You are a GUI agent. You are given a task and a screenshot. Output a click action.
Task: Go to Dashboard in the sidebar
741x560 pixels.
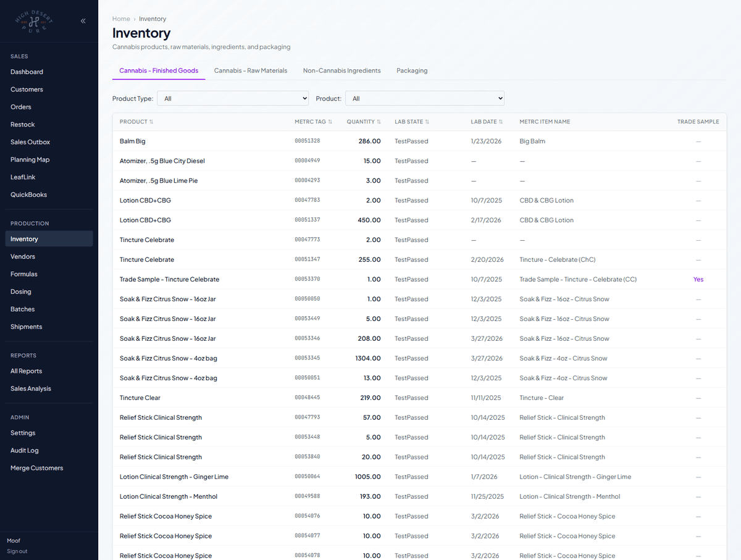[x=27, y=72]
